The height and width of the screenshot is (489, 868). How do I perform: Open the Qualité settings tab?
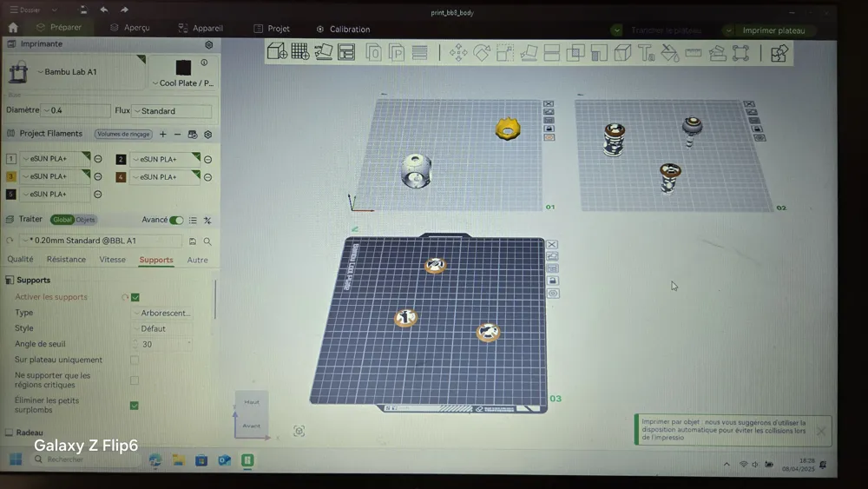pyautogui.click(x=20, y=259)
